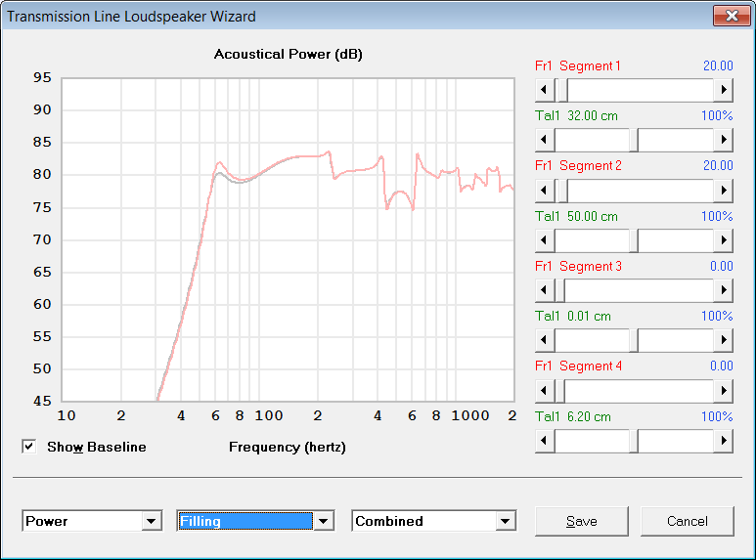Open the Power chart type dropdown
Screen dimensions: 756x560
point(151,521)
